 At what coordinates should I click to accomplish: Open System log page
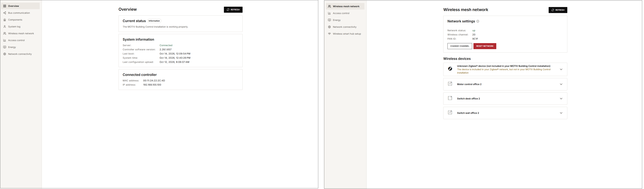pos(20,27)
